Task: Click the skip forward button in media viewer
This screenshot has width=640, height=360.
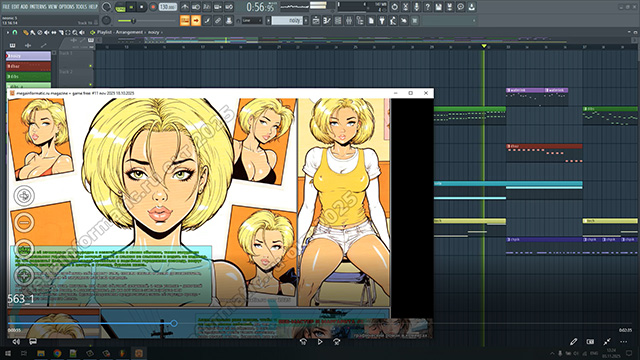Action: (x=336, y=342)
